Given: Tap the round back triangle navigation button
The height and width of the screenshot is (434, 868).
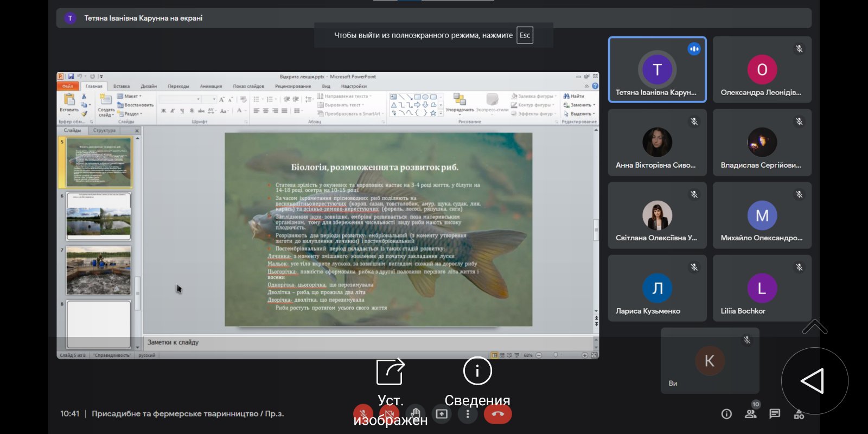Looking at the screenshot, I should coord(814,381).
